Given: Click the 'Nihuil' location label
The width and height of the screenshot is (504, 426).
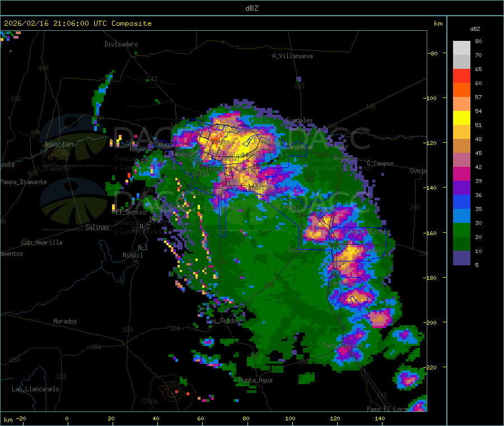Looking at the screenshot, I should click(x=133, y=255).
